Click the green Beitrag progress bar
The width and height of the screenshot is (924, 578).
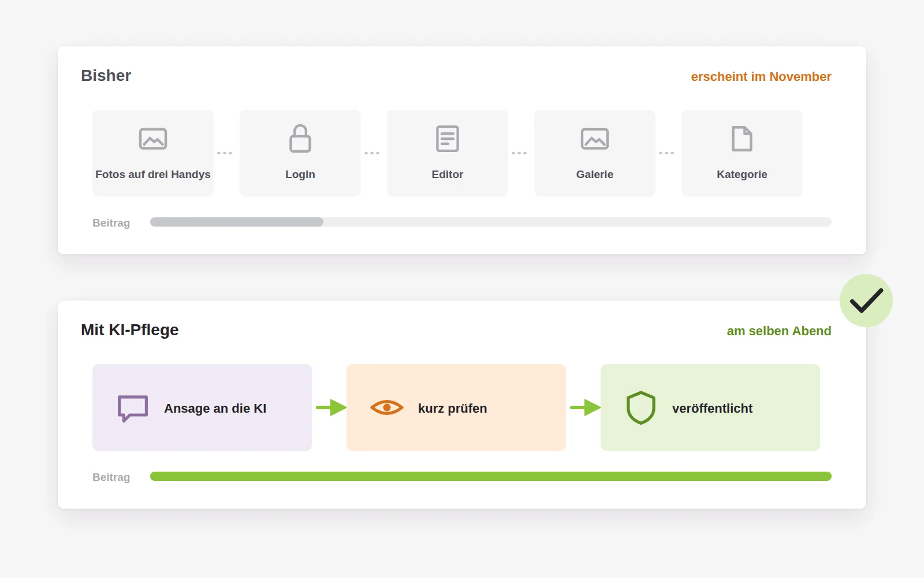[491, 476]
